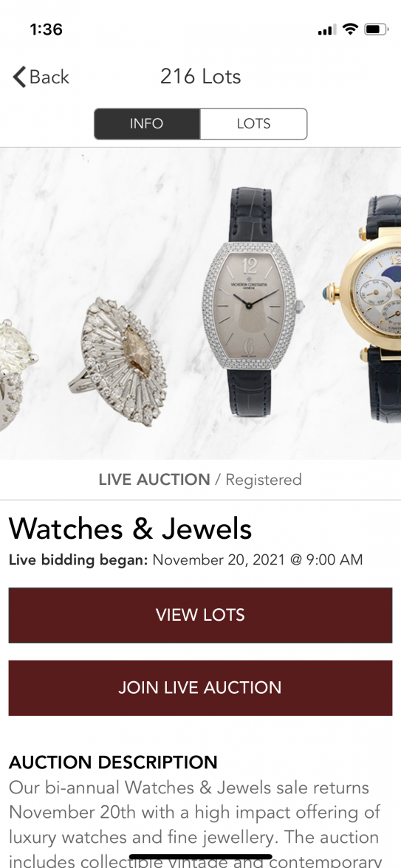Switch to the LOTS tab

click(254, 123)
